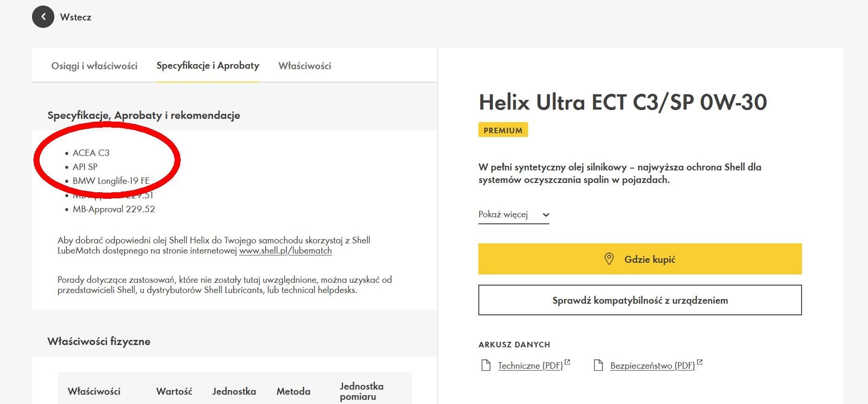The image size is (868, 404).
Task: Click the yellow Gdzie kupić button
Action: click(x=640, y=259)
